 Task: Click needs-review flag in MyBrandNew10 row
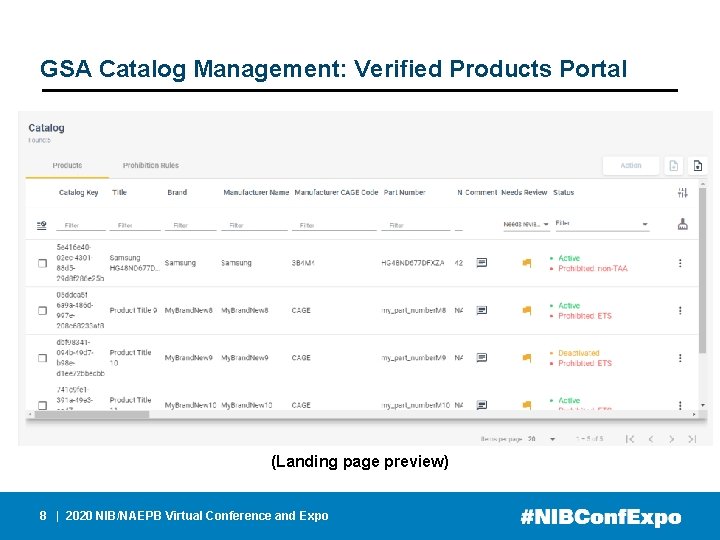(x=527, y=405)
